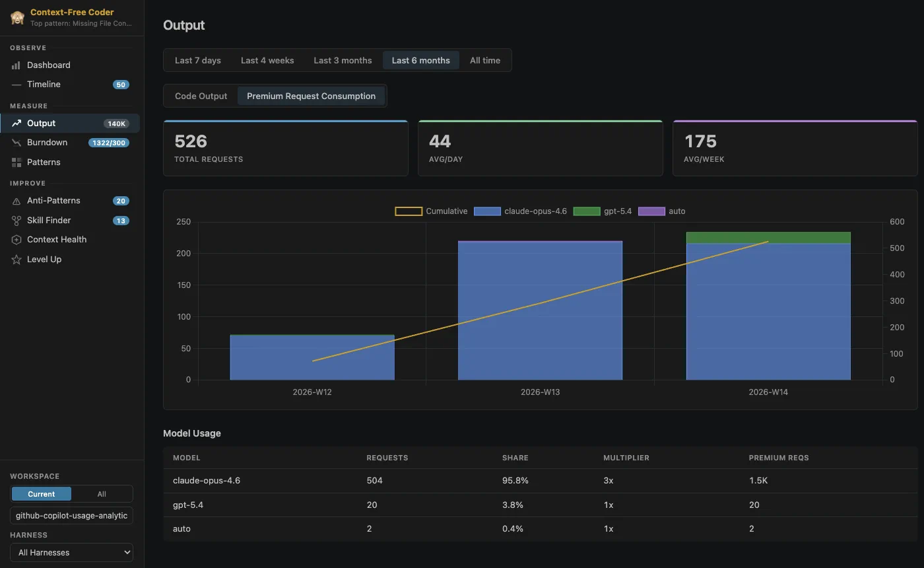Open the Context Health page

[70, 240]
